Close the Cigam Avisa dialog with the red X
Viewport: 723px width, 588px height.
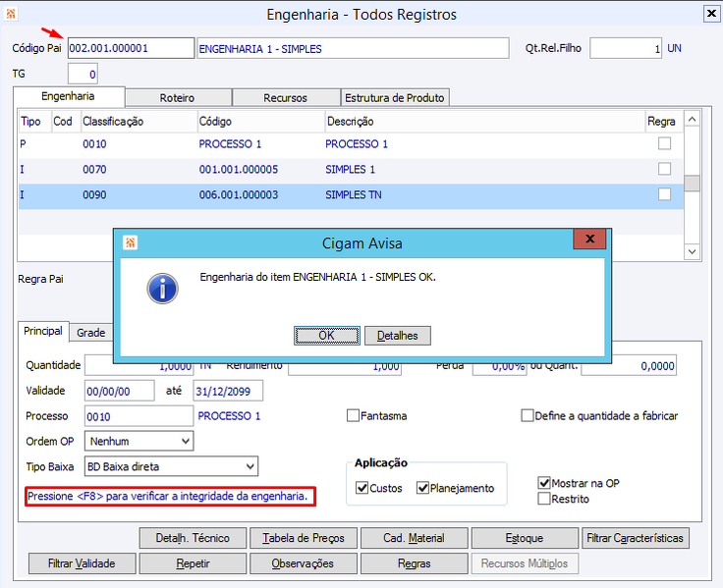point(589,239)
